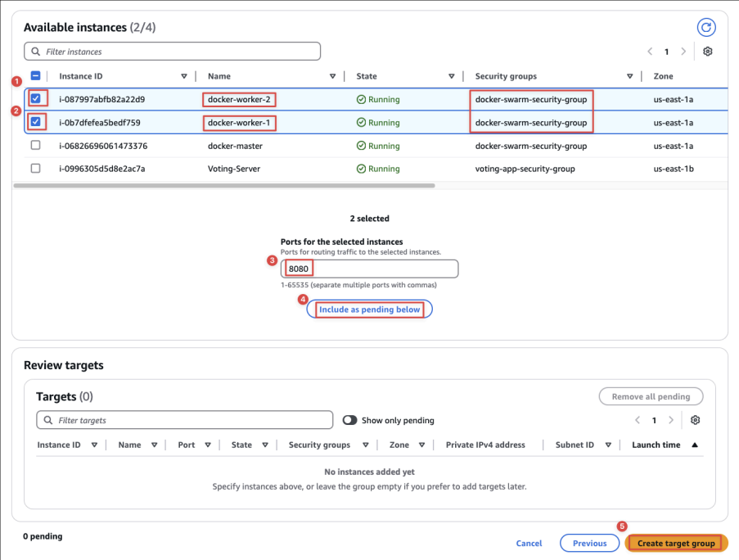The height and width of the screenshot is (560, 739).
Task: Click the instances table horizontal scrollbar
Action: click(224, 186)
